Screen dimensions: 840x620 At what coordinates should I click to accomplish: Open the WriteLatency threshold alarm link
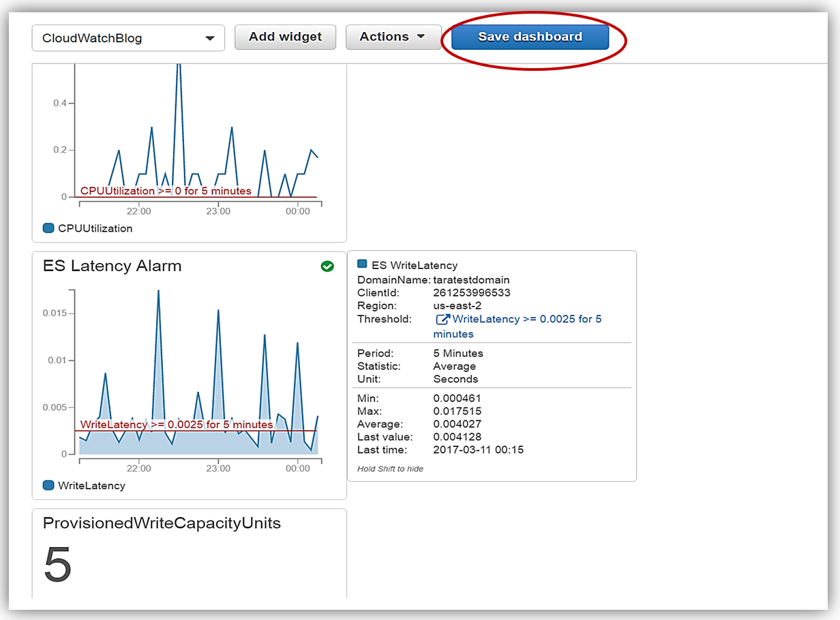click(x=526, y=319)
